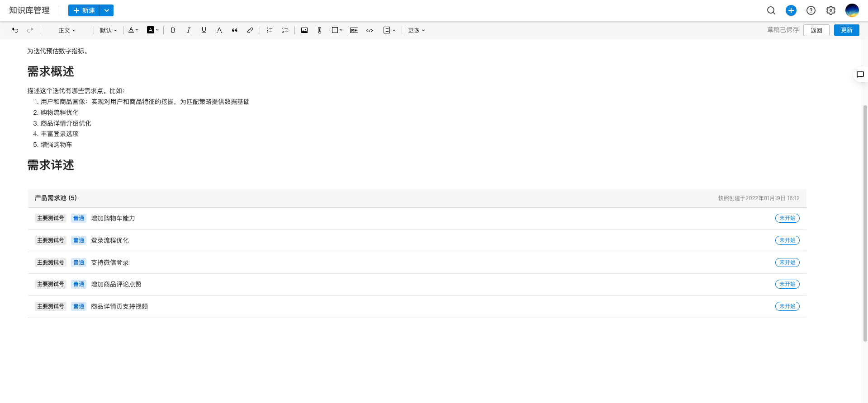Click the 新建 button
The width and height of the screenshot is (868, 403).
tap(84, 10)
